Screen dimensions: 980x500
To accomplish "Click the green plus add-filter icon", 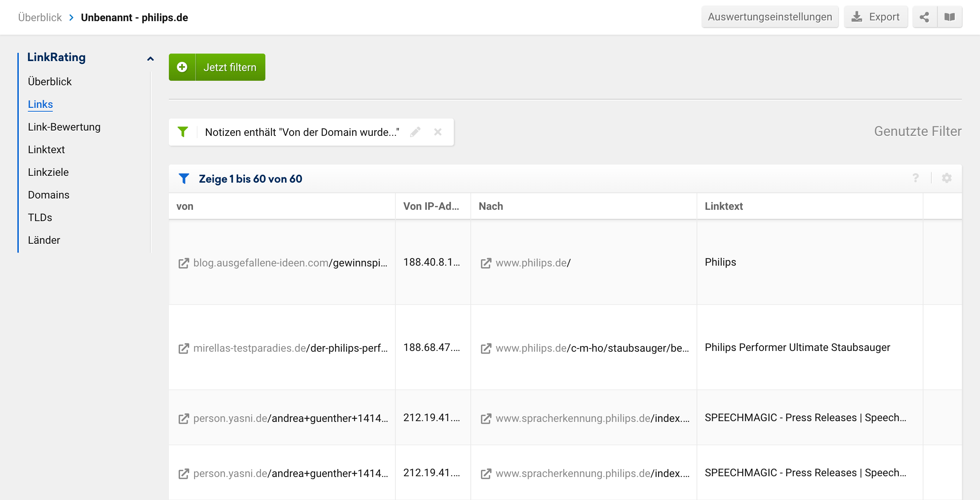I will pos(182,67).
